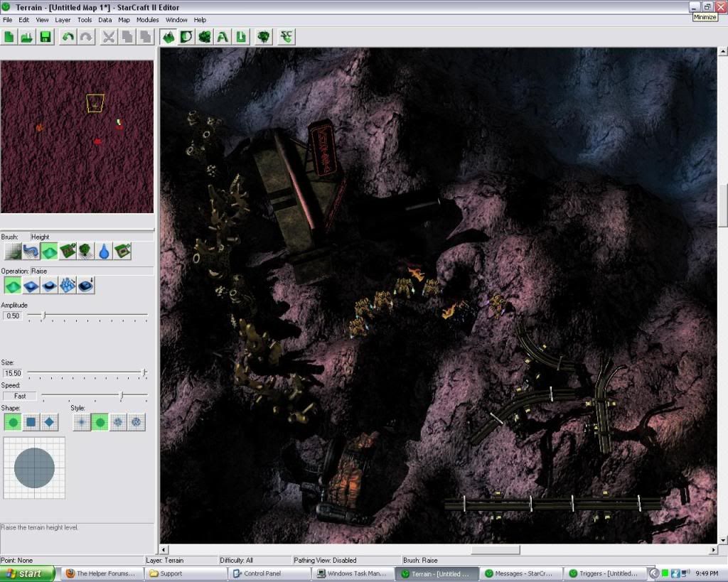Select the foliage tree brush icon
The image size is (728, 582).
click(x=86, y=251)
